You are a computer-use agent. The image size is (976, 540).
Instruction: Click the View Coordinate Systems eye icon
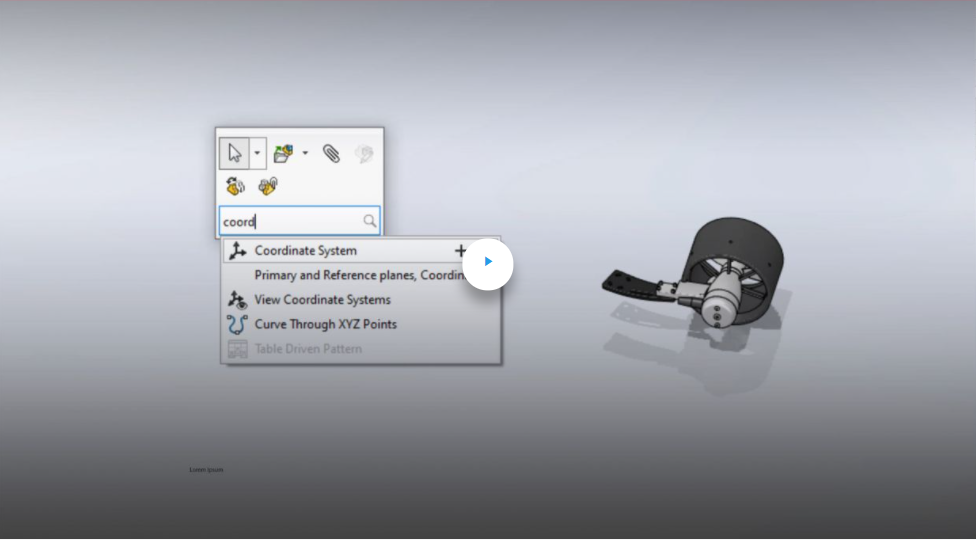(x=237, y=300)
